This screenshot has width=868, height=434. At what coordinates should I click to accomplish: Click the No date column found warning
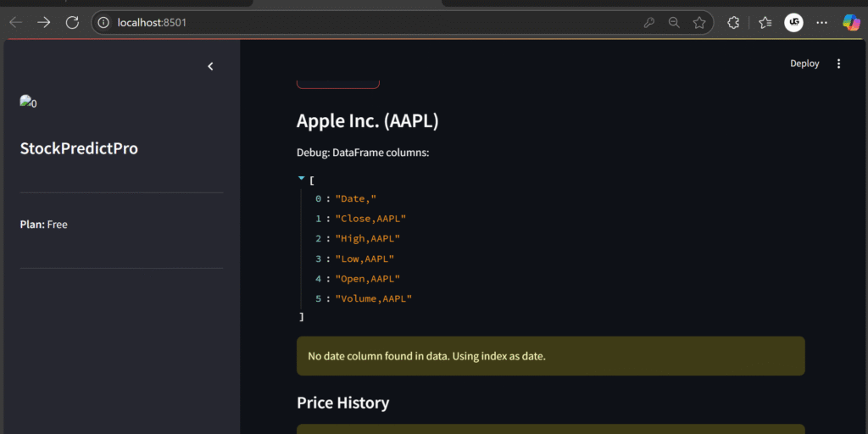coord(551,356)
